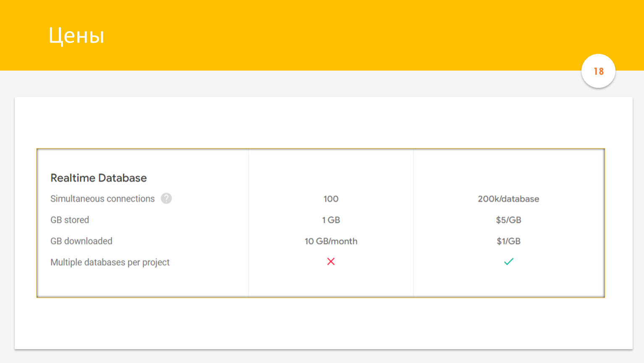Click the green checkmark for Multiple databases per project
Image resolution: width=644 pixels, height=363 pixels.
tap(509, 262)
